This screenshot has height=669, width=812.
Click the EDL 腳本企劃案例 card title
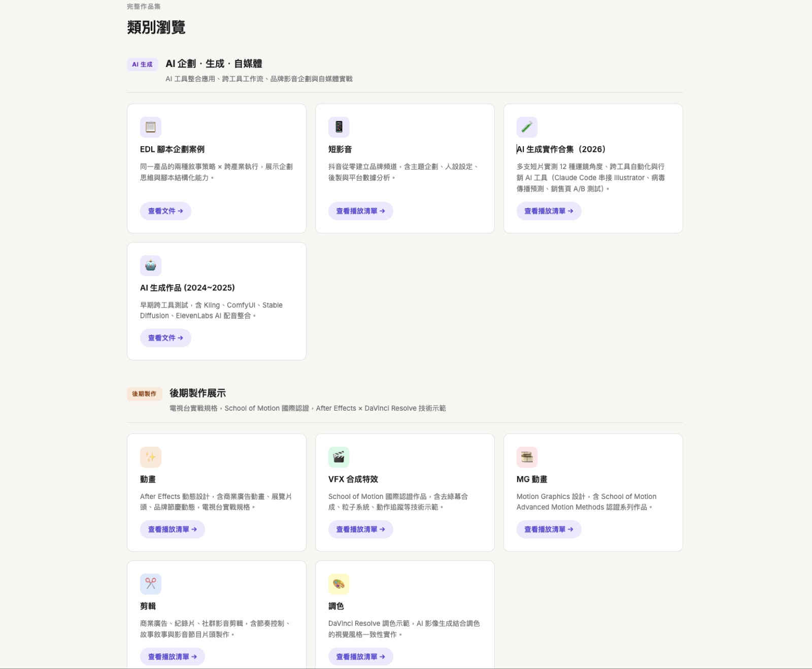tap(173, 149)
